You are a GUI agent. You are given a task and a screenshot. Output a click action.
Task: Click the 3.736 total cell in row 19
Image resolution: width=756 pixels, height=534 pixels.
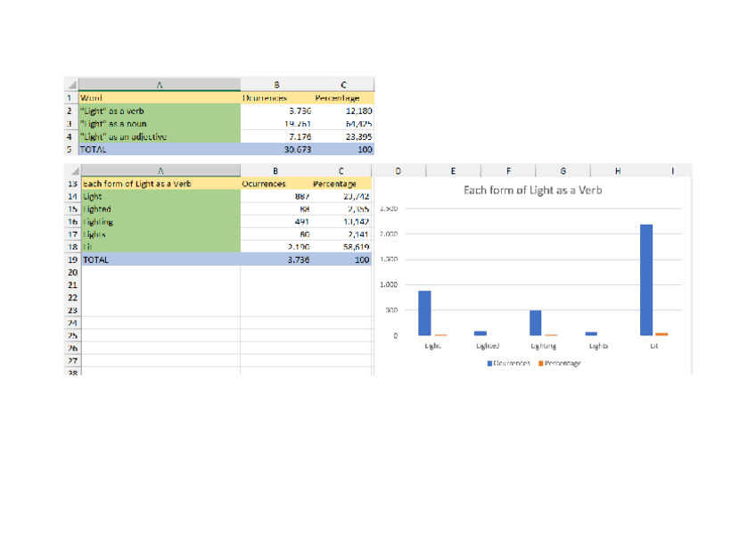click(276, 259)
